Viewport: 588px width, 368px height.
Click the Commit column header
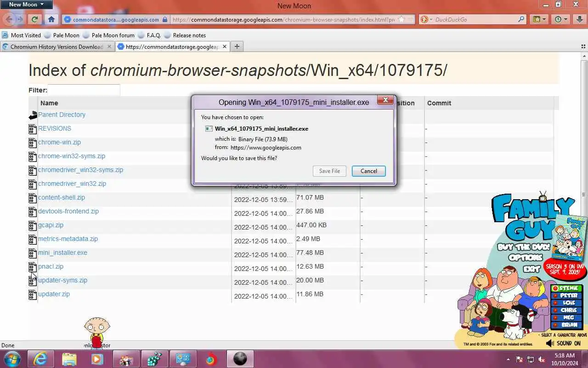point(439,103)
